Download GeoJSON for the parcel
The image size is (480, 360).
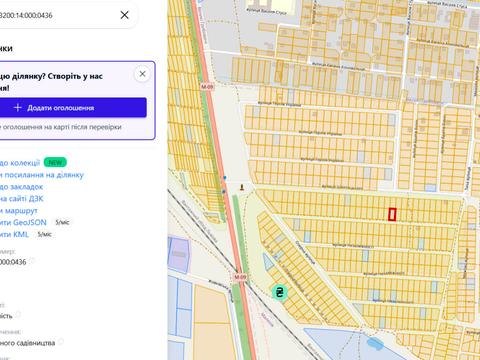[23, 222]
